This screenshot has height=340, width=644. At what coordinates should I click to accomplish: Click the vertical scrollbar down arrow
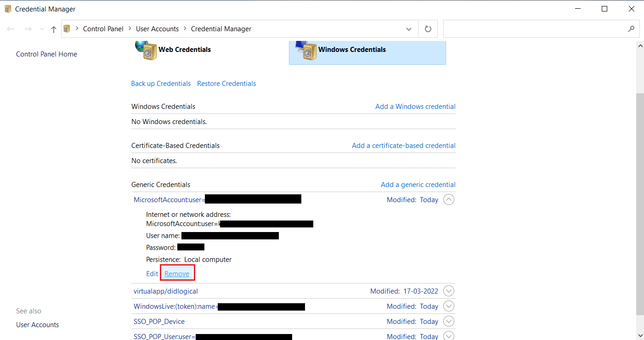tap(640, 335)
